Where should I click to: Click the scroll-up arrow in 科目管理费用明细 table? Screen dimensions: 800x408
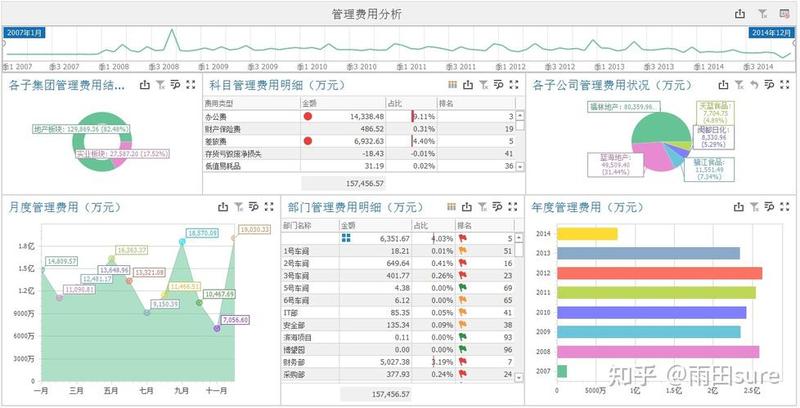520,115
